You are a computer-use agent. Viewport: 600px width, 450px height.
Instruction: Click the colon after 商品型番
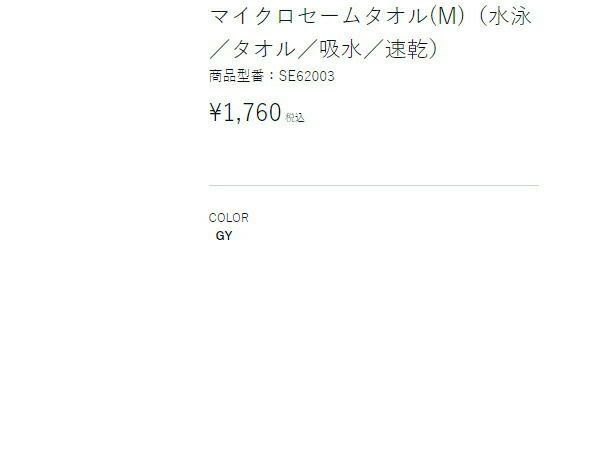pos(271,76)
